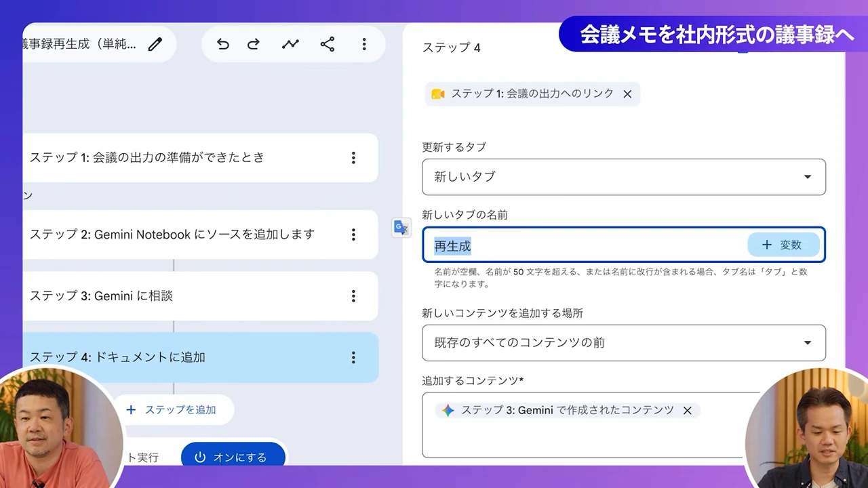The height and width of the screenshot is (488, 868).
Task: Open options menu for ステップ 3
Action: point(353,296)
